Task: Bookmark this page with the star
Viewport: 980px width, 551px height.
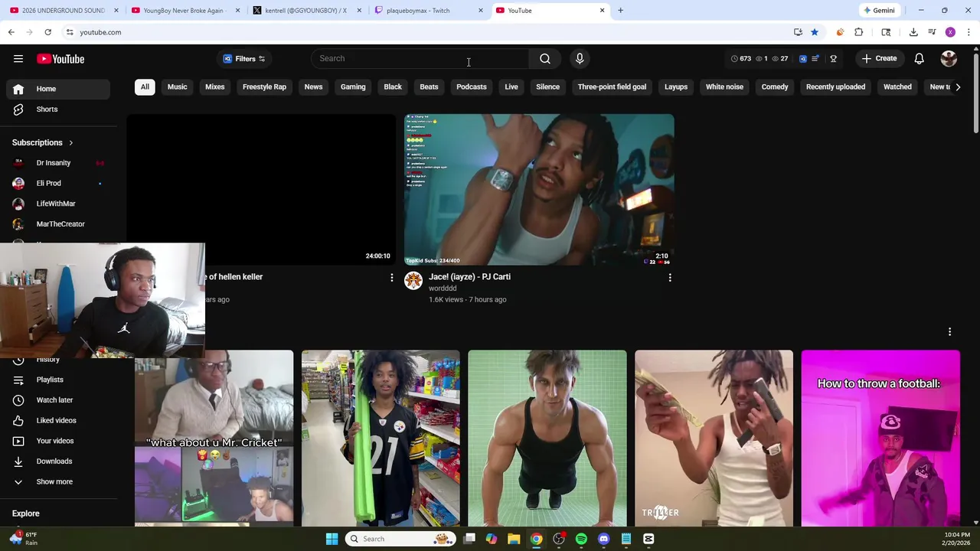Action: 815,32
